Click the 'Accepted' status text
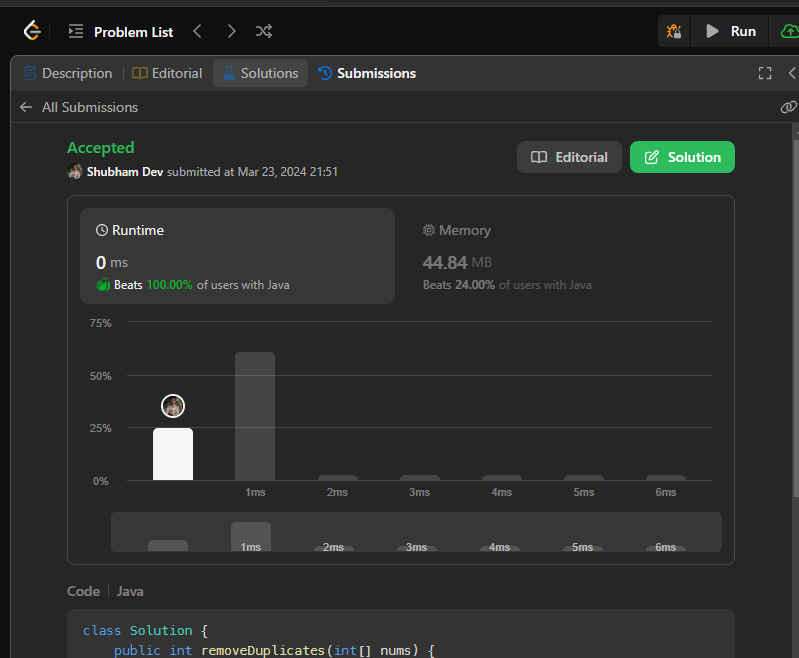Image resolution: width=799 pixels, height=658 pixels. point(101,148)
